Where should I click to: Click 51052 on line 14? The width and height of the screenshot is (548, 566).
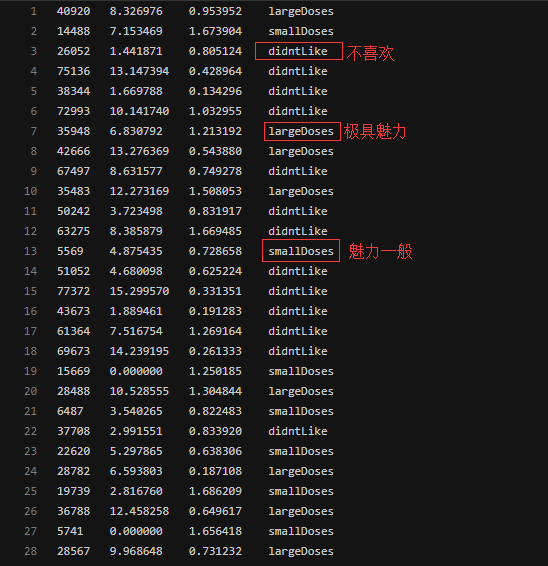pos(74,271)
